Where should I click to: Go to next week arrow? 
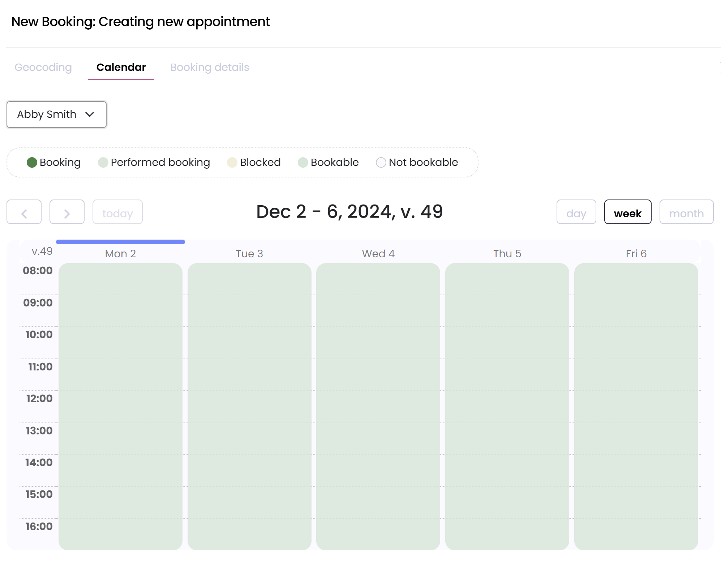[67, 212]
